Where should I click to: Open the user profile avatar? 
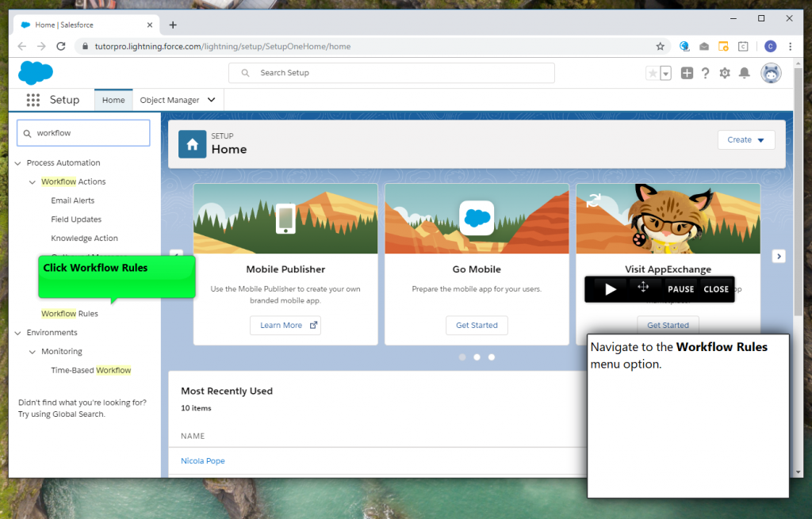pyautogui.click(x=771, y=73)
